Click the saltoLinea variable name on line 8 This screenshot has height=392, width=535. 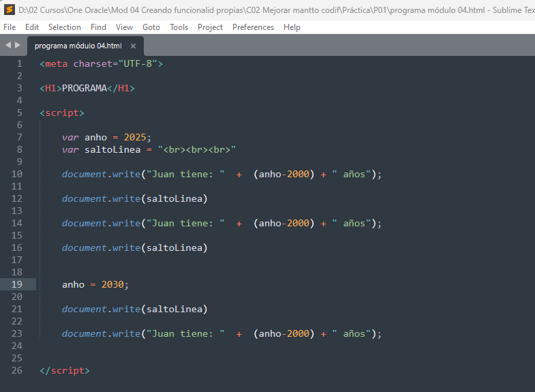[112, 150]
